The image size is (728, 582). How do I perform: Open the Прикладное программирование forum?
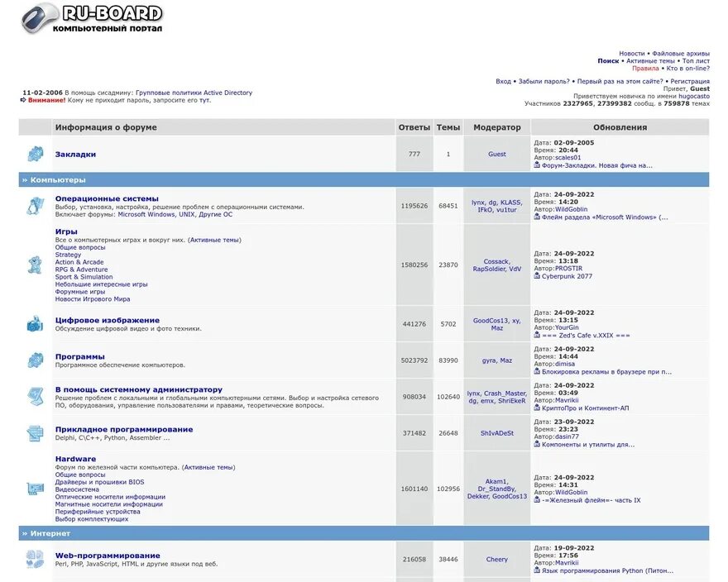point(124,430)
